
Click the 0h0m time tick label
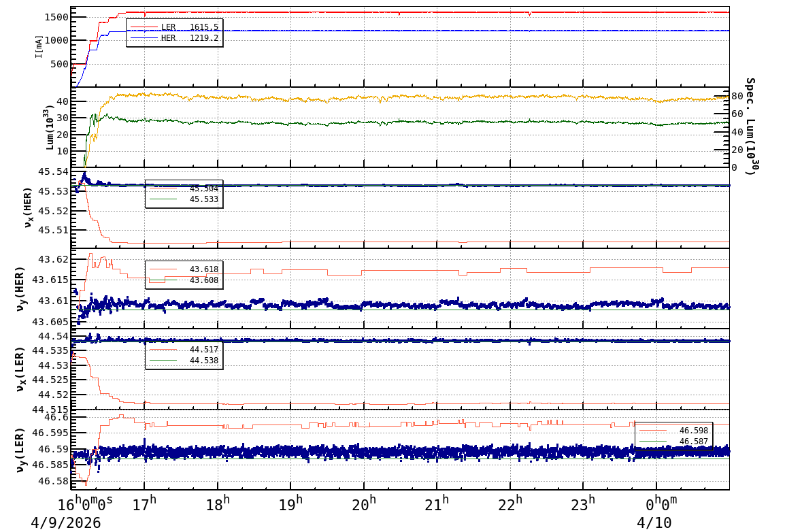(x=661, y=504)
